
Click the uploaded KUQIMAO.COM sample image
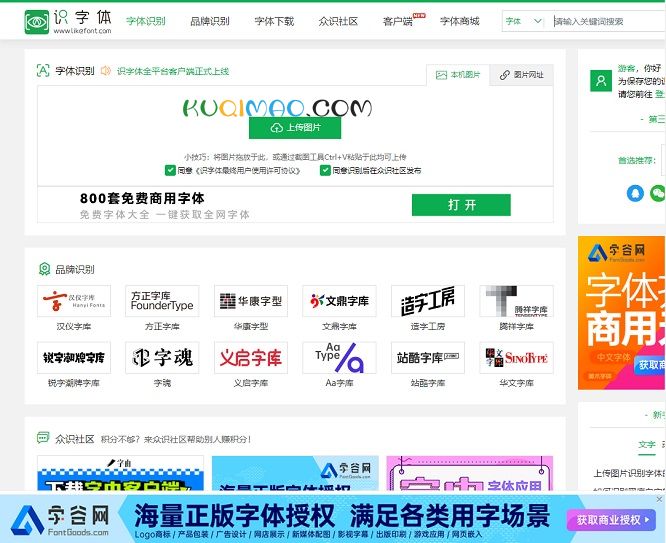point(277,108)
